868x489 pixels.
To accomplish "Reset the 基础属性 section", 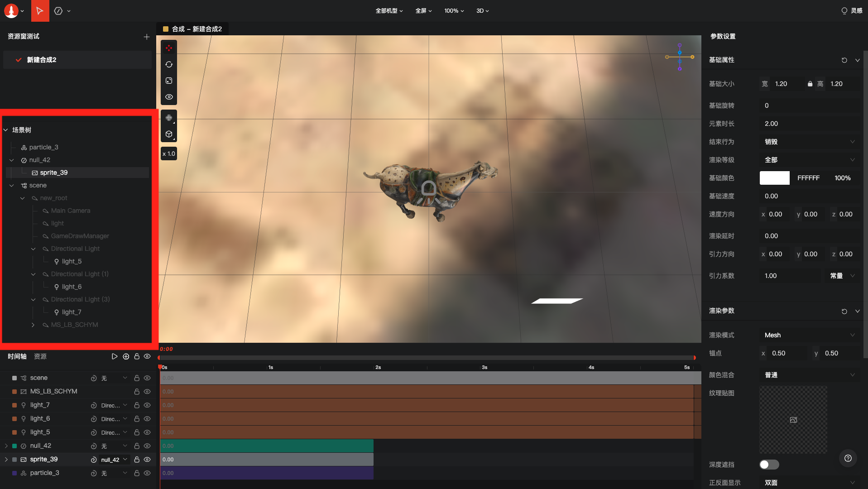I will coord(844,60).
